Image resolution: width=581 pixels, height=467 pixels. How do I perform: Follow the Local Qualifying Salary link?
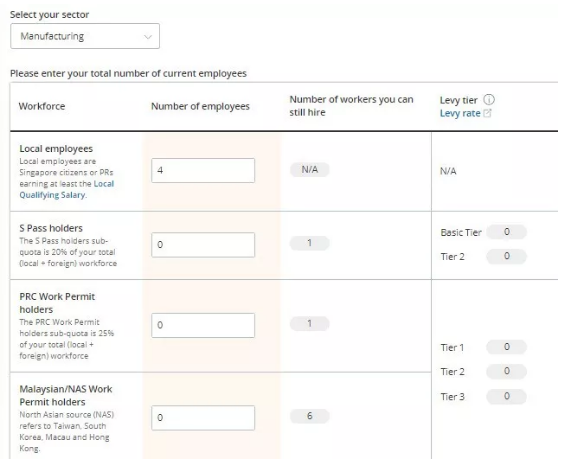click(x=67, y=189)
